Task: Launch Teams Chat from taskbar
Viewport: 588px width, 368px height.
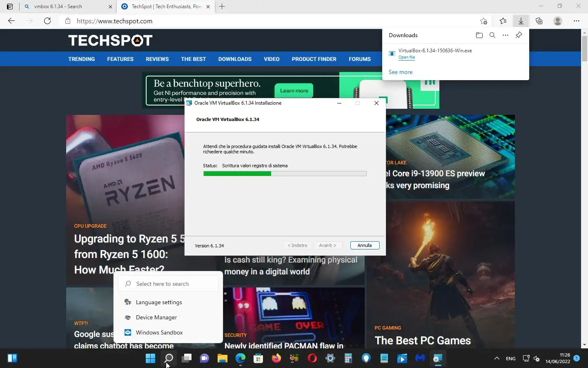Action: click(204, 359)
